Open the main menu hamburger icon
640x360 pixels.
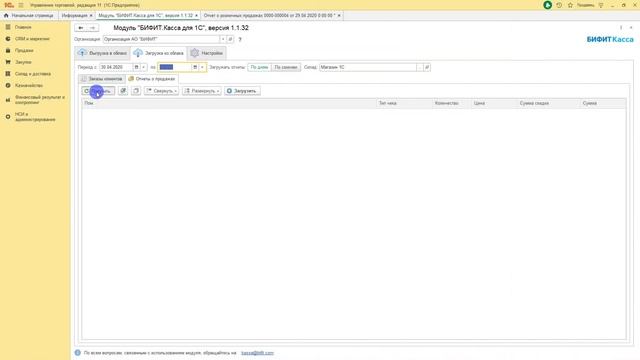click(x=21, y=5)
